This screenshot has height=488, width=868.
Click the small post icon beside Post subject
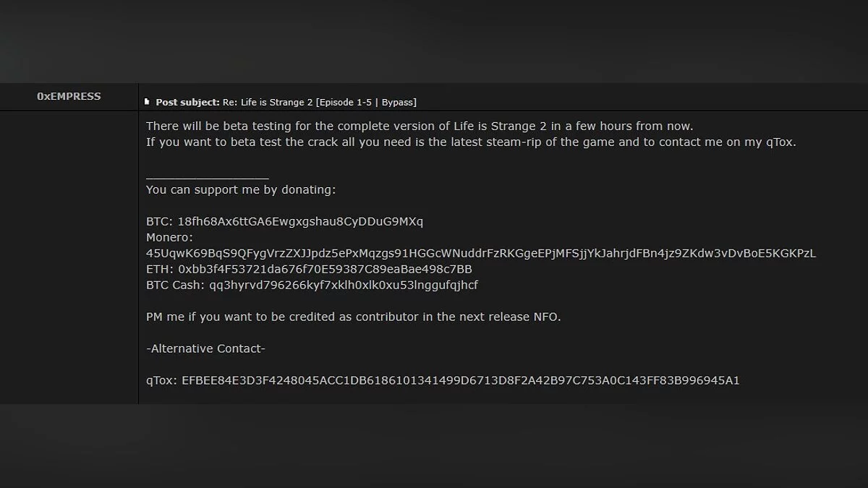[x=147, y=102]
